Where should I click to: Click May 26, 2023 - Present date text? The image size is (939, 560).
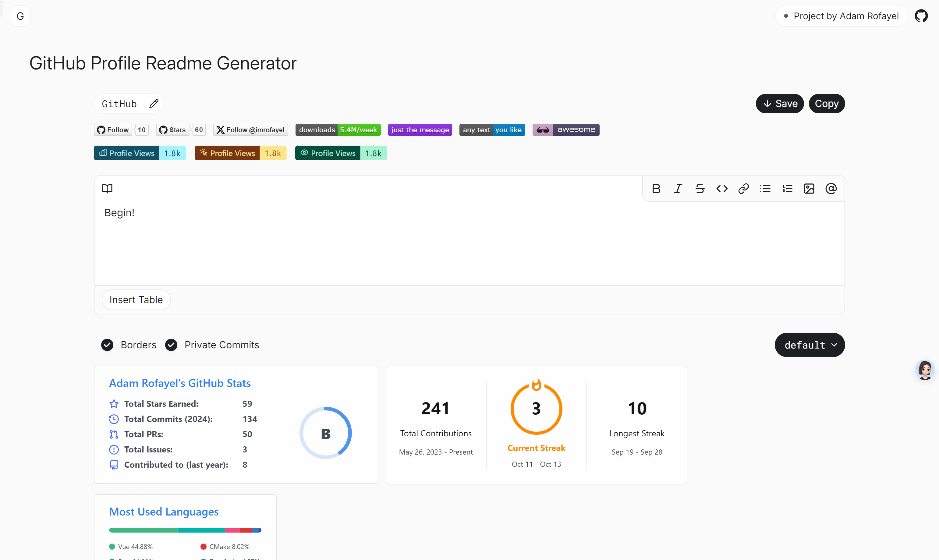(436, 452)
